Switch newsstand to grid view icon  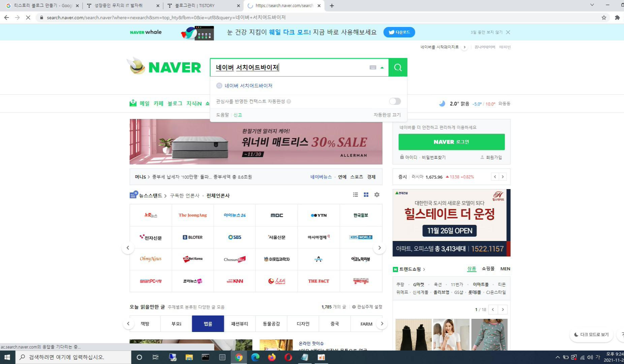pyautogui.click(x=366, y=195)
